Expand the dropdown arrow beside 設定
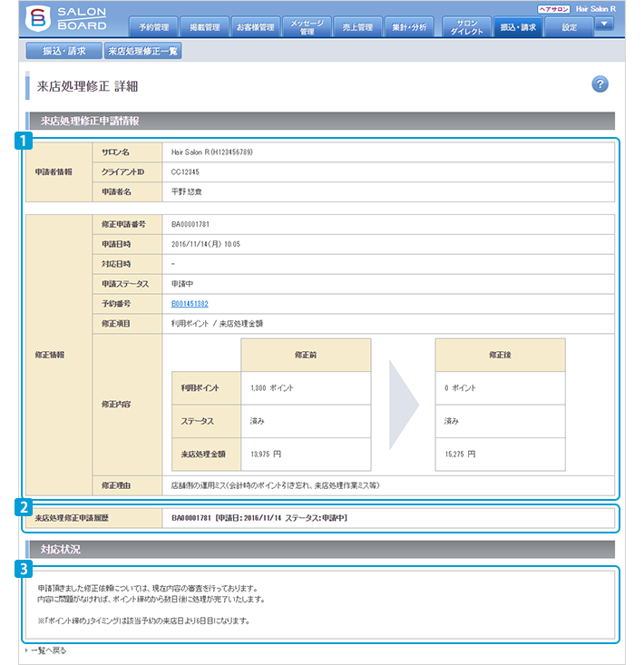644x665 pixels. point(604,24)
